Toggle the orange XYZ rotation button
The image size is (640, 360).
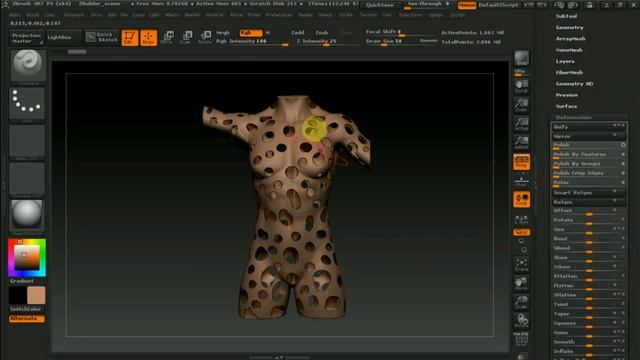[x=521, y=232]
